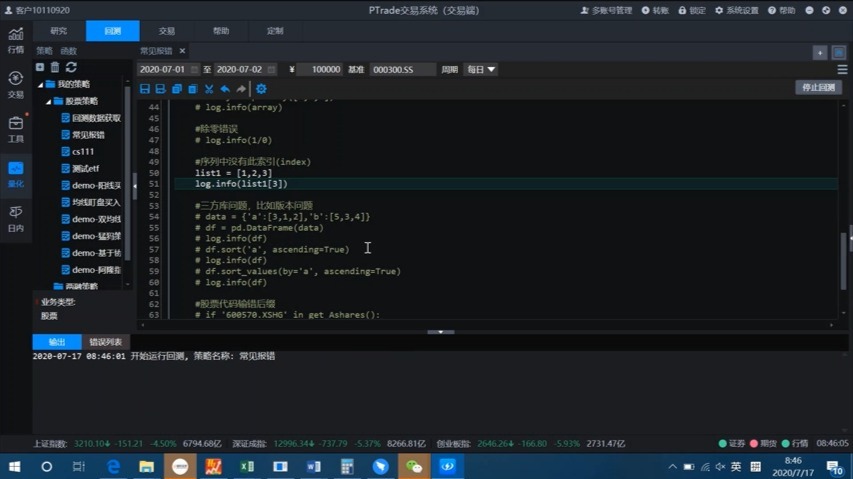The image size is (853, 479).
Task: Select the 函数 panel tab
Action: (69, 51)
